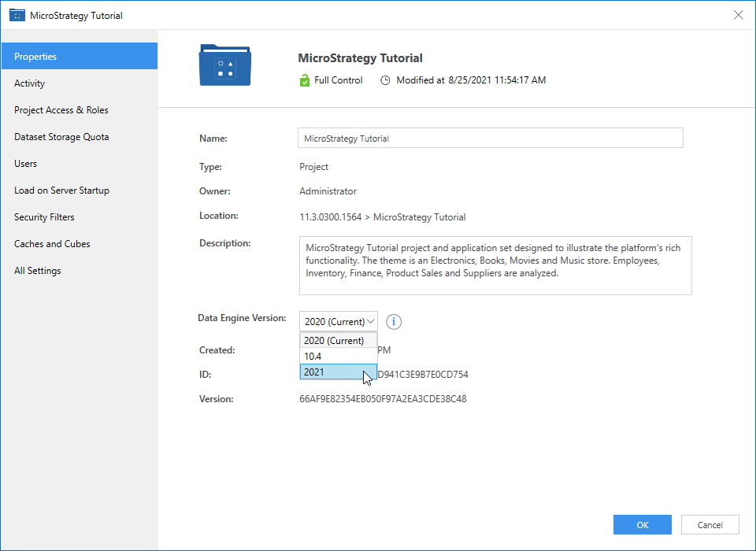The image size is (756, 551).
Task: Click the info icon beside Data Engine Version
Action: pos(395,321)
